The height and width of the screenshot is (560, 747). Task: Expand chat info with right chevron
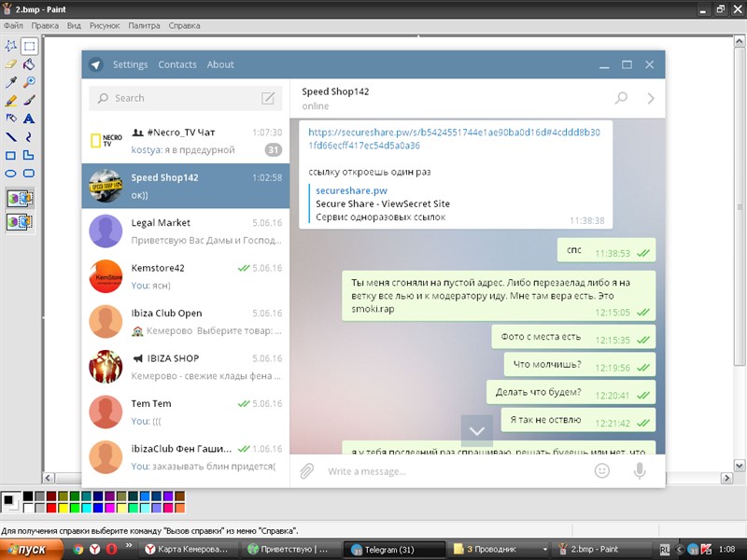coord(651,98)
